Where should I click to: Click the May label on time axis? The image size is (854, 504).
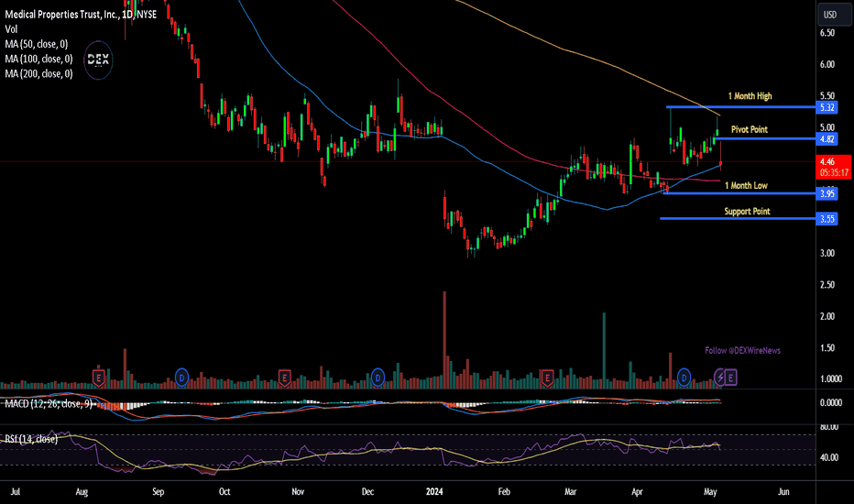tap(710, 491)
